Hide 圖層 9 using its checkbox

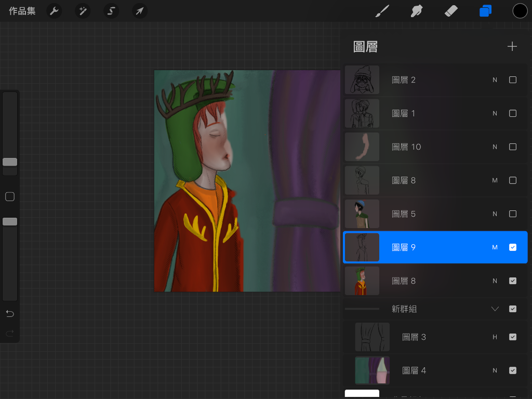[513, 247]
